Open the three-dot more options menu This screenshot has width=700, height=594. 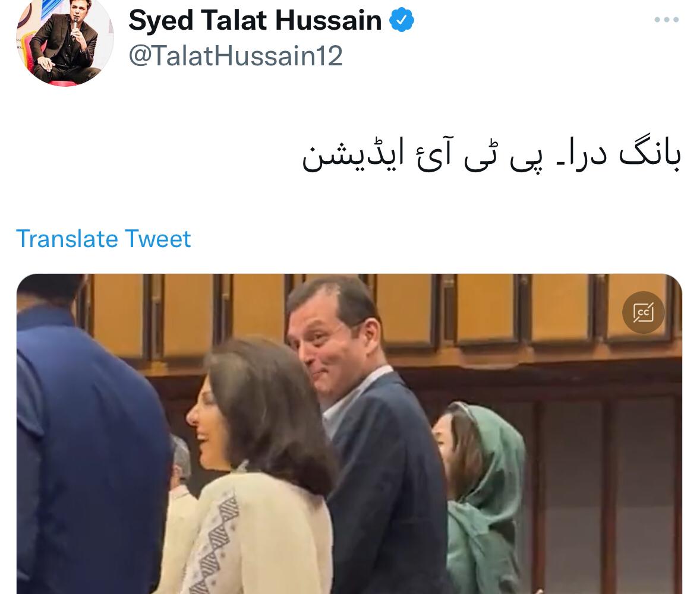[666, 20]
